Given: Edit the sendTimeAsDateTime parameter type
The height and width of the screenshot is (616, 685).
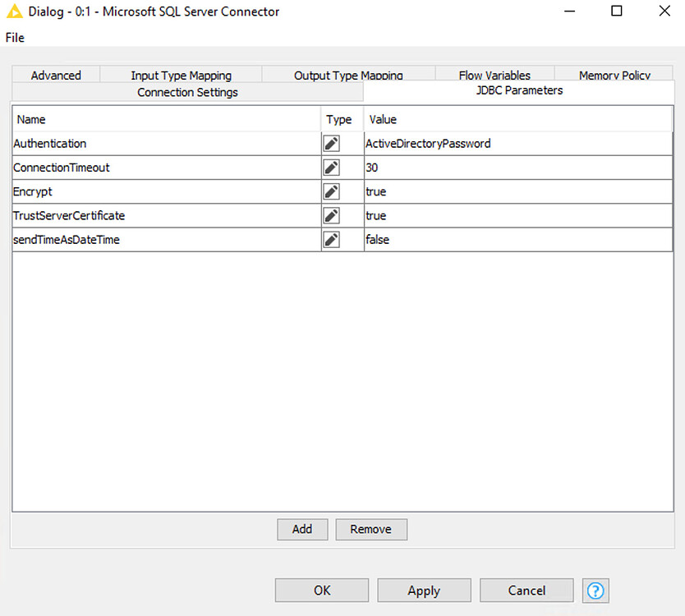Looking at the screenshot, I should (x=332, y=239).
